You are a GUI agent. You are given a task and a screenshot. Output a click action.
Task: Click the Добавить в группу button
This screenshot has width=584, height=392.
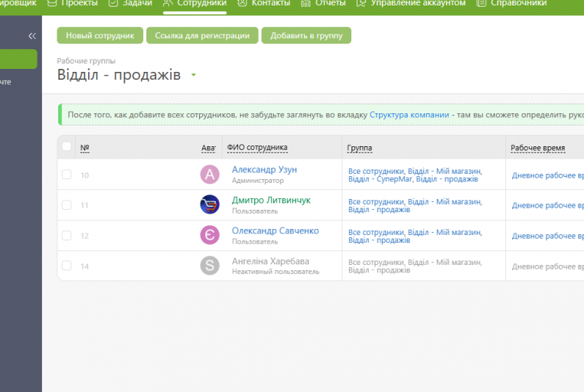306,35
